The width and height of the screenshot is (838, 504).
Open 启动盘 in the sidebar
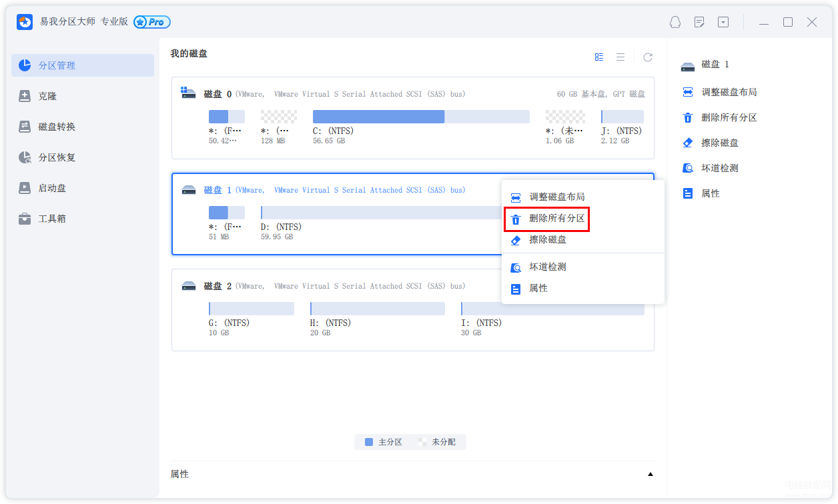point(83,188)
